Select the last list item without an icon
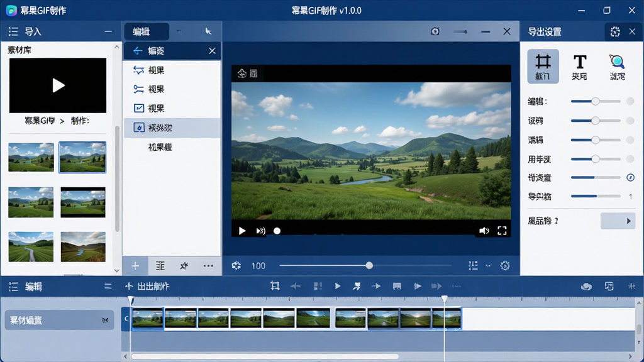Screen dimensions: 644x362 point(172,147)
